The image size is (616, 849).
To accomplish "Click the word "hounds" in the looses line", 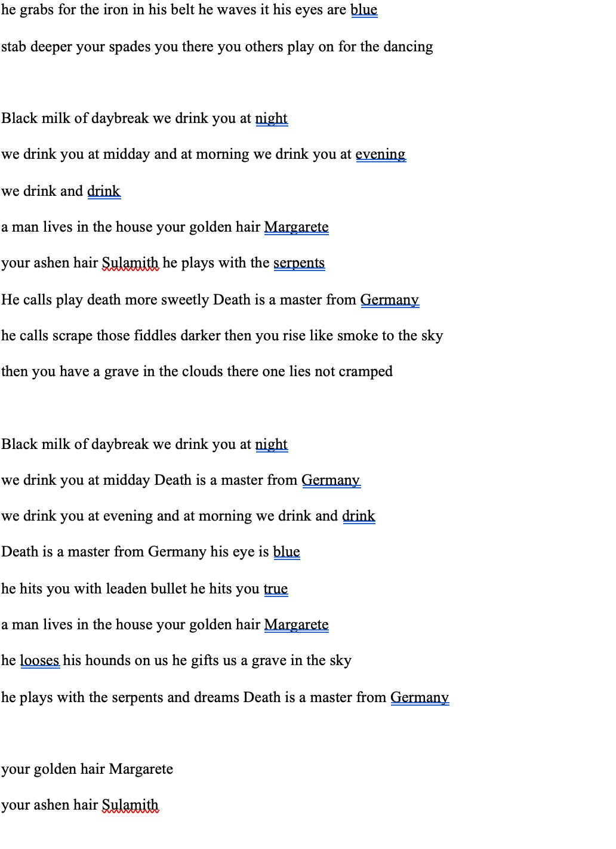I will coord(109,661).
